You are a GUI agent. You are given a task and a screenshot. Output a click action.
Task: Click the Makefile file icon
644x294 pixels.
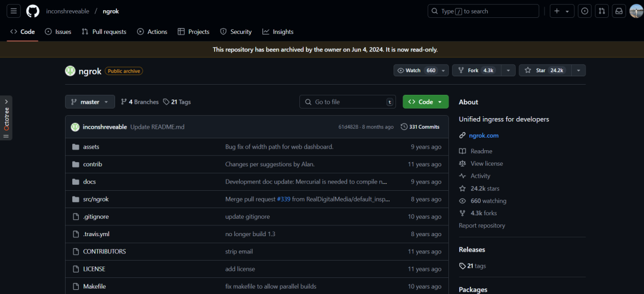pyautogui.click(x=76, y=286)
